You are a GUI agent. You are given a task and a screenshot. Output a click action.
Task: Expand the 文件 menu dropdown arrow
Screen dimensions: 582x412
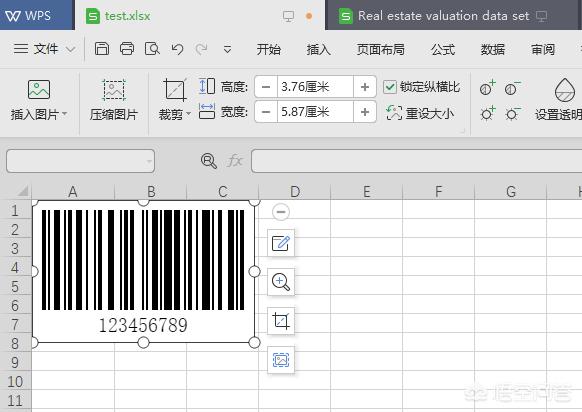(71, 49)
